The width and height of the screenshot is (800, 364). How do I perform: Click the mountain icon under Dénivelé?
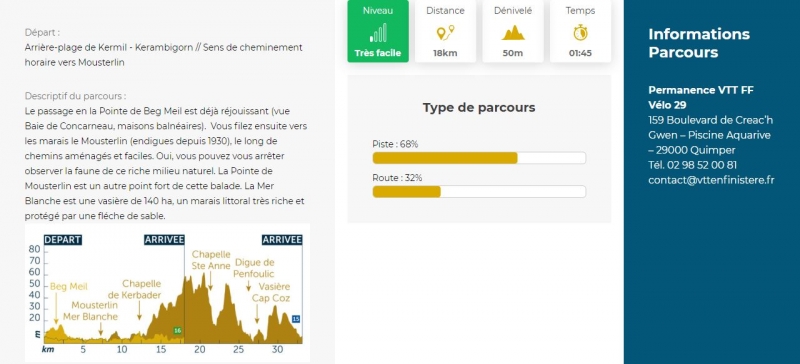[x=513, y=33]
